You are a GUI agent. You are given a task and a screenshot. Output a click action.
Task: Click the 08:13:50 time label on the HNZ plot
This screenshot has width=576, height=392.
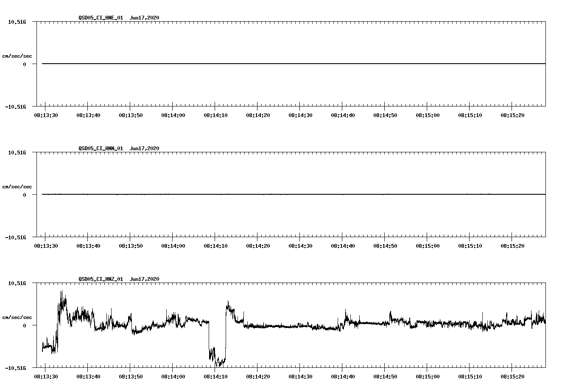pos(131,377)
